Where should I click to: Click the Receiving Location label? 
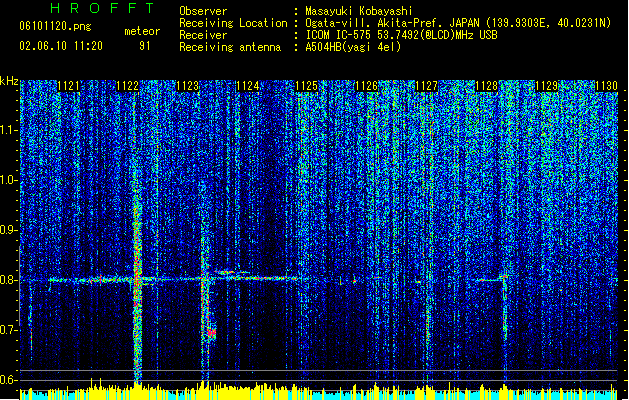tap(233, 23)
